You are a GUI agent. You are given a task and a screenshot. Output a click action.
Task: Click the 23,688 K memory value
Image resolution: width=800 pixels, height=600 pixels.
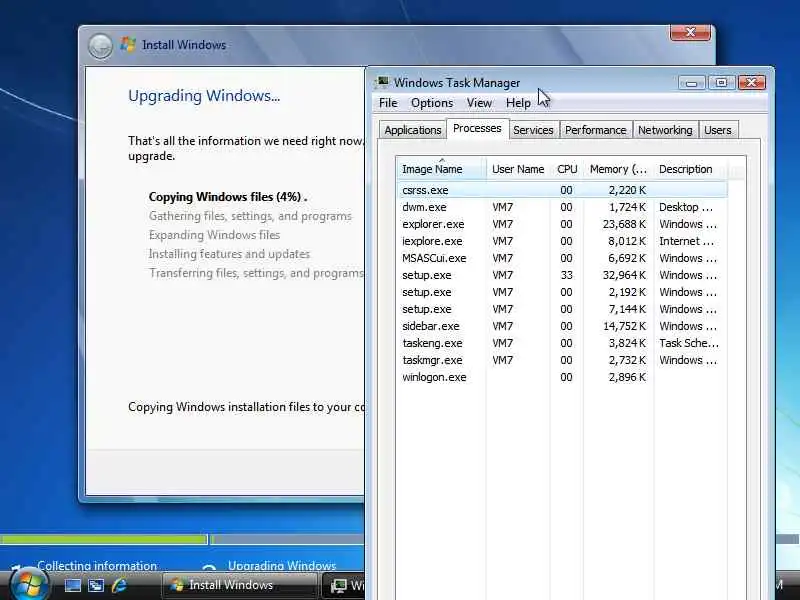click(x=624, y=224)
